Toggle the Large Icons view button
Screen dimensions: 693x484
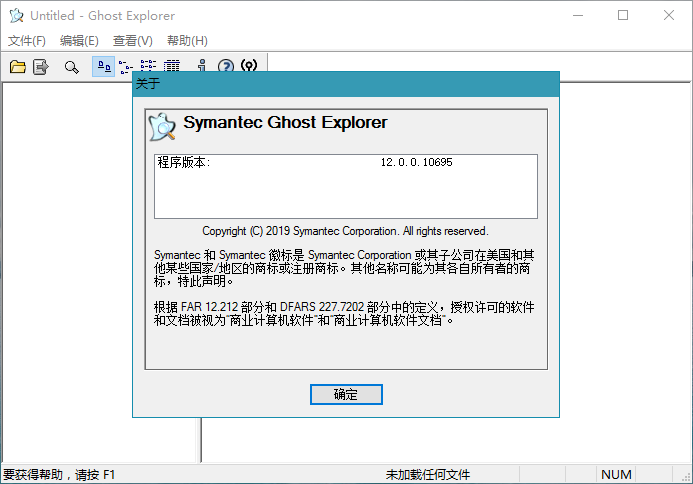pos(102,67)
